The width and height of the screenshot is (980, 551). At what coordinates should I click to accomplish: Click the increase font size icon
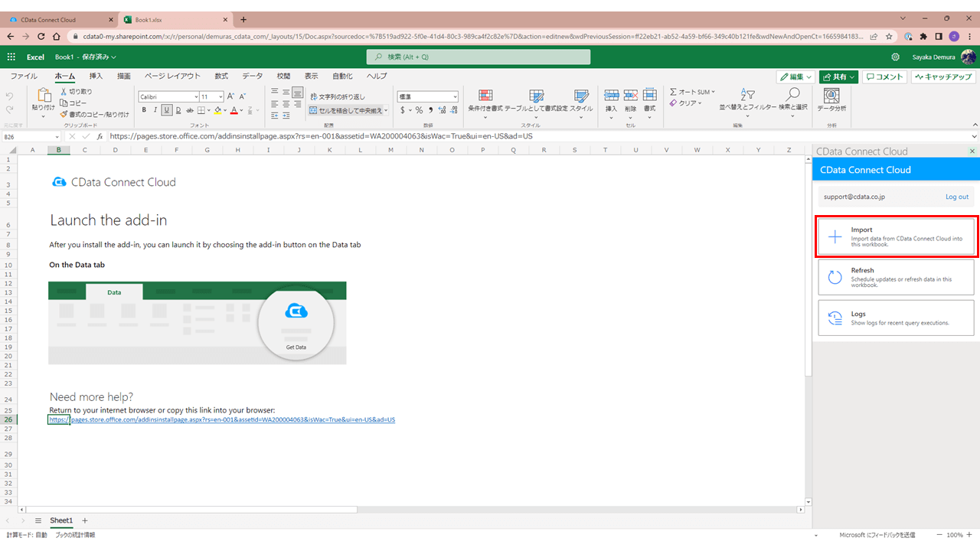point(230,96)
